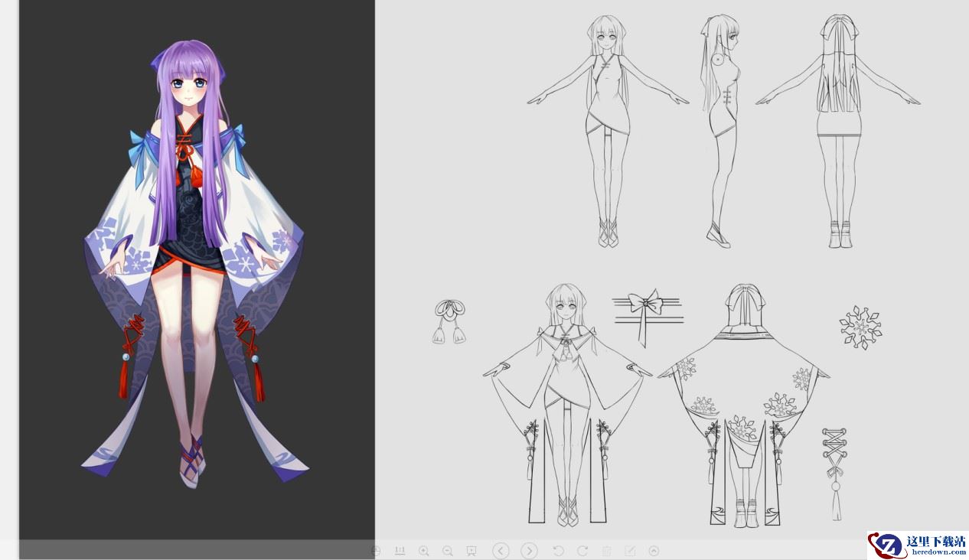The width and height of the screenshot is (969, 560).
Task: Rotate image clockwise
Action: (x=582, y=551)
